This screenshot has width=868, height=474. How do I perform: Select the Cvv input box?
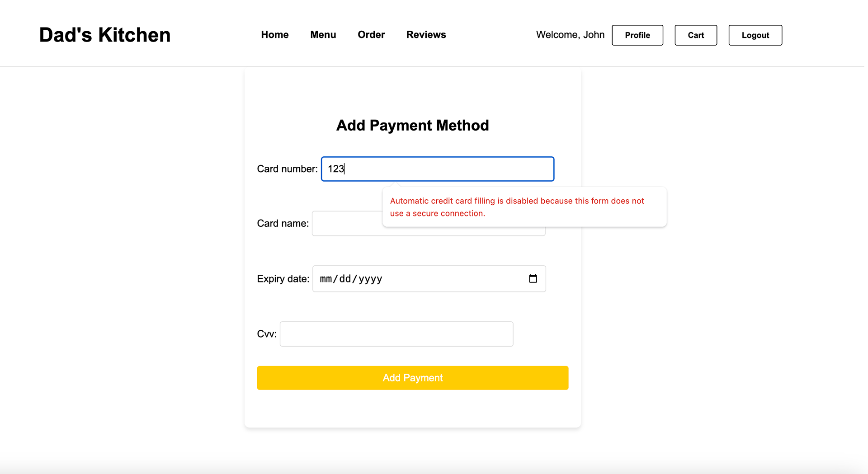(396, 334)
